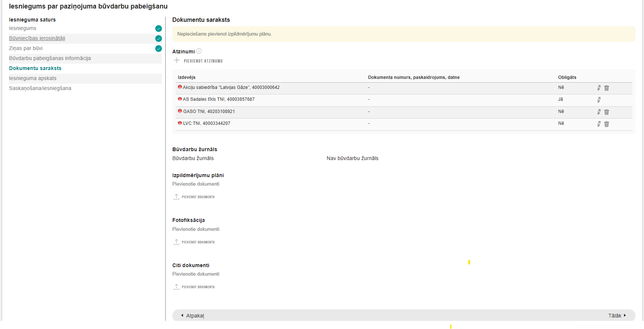
Task: Click Obligāts column header
Action: [567, 77]
